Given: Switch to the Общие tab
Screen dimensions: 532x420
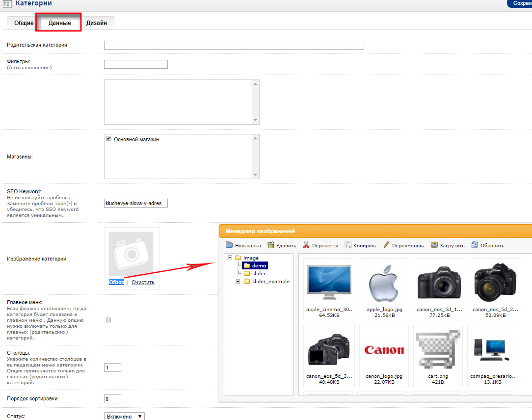Looking at the screenshot, I should pos(24,23).
